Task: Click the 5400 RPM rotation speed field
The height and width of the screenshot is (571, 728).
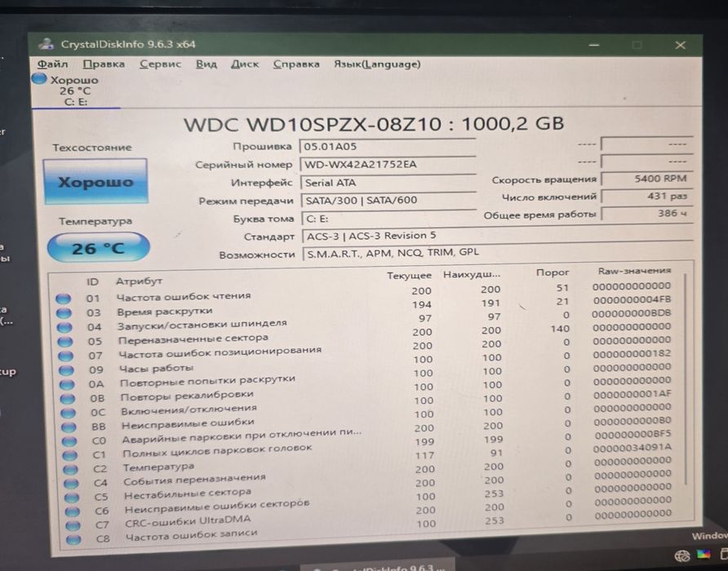Action: point(646,179)
